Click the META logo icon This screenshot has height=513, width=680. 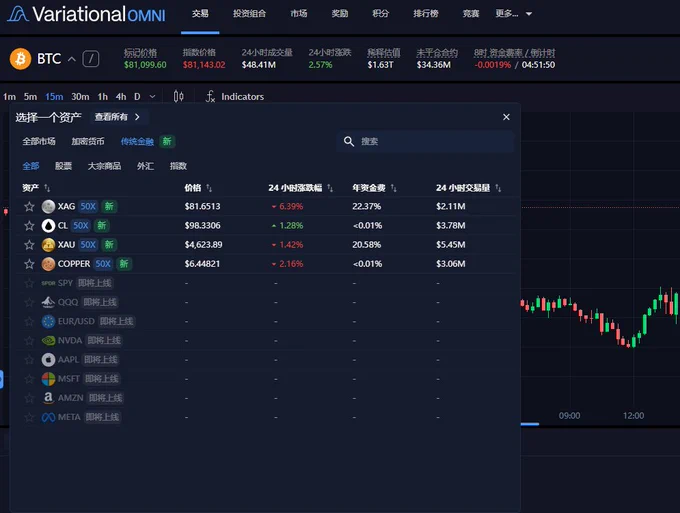pos(48,417)
